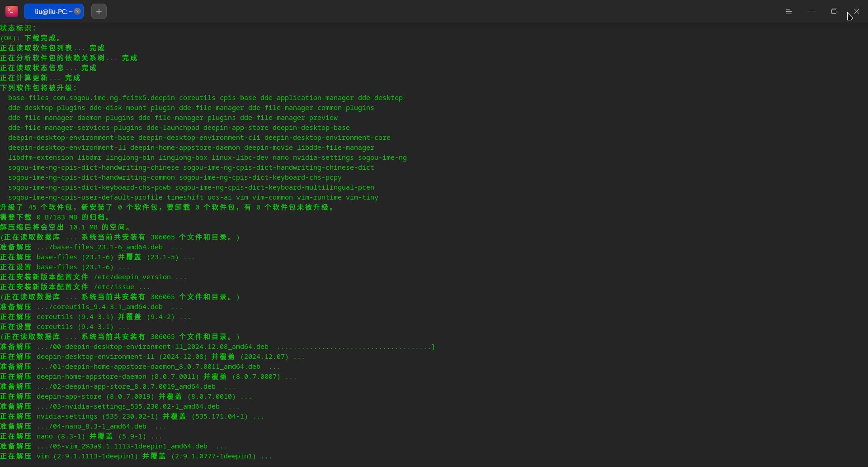Click line "正在解压 nvidia-settings (535.230.02-1)"
868x467 pixels.
click(x=132, y=416)
